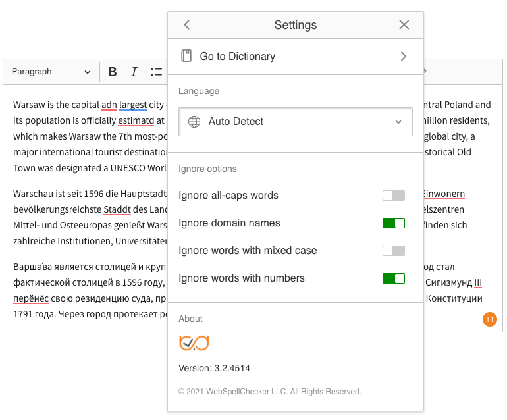Click the back arrow in Settings header
The width and height of the screenshot is (507, 420).
[x=186, y=25]
